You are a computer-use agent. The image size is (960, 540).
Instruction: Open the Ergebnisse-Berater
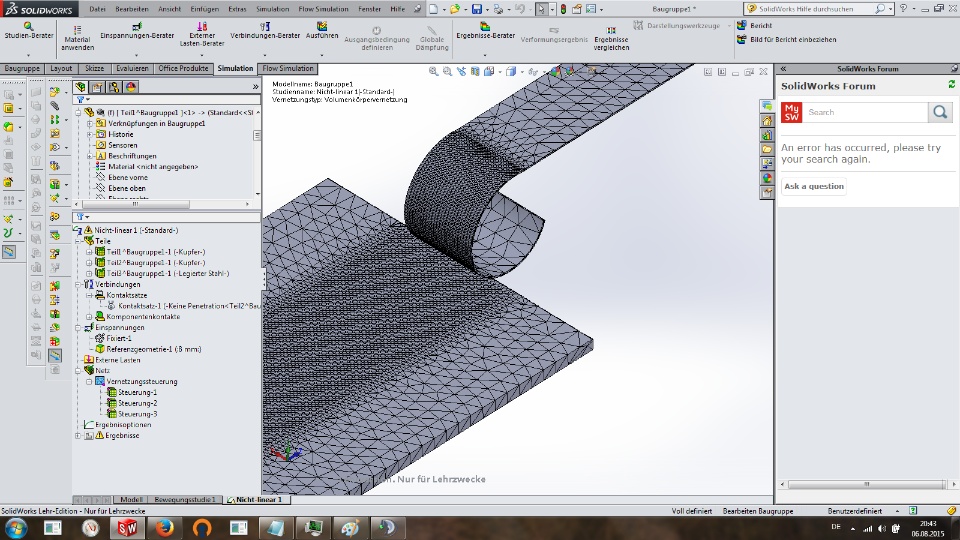[485, 31]
